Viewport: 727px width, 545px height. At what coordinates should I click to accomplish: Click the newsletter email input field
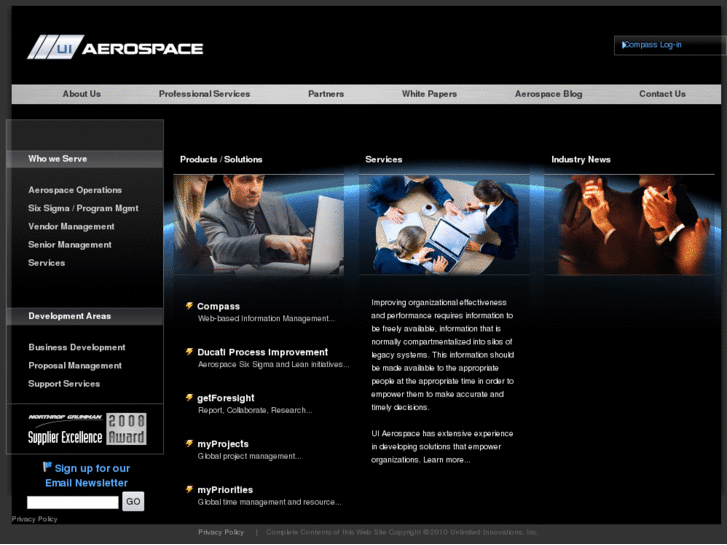tap(73, 502)
